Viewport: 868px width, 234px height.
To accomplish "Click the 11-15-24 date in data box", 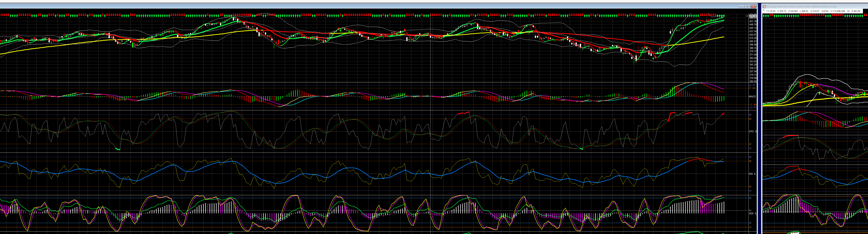I will pyautogui.click(x=771, y=11).
